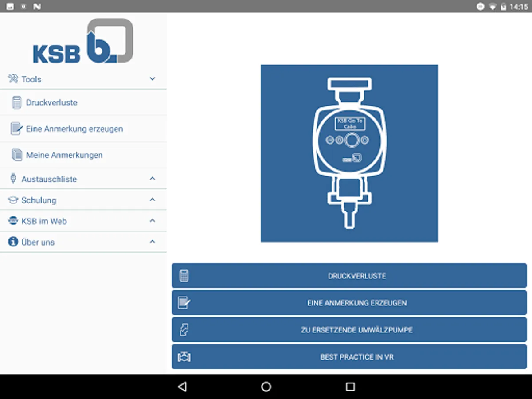Tap the large DRUCKVERLUSTE button
532x399 pixels.
349,276
